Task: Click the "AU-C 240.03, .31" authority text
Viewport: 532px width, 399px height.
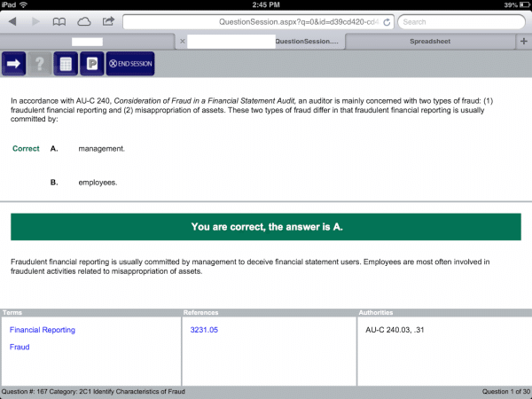Action: (395, 330)
